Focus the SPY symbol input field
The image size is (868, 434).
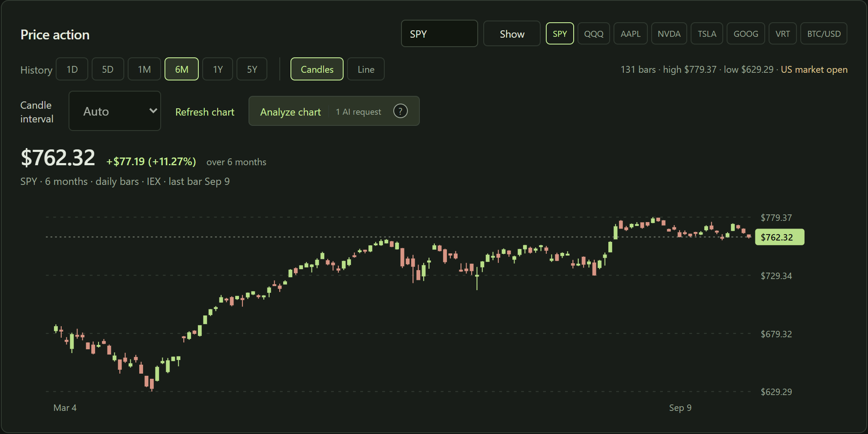click(x=439, y=34)
